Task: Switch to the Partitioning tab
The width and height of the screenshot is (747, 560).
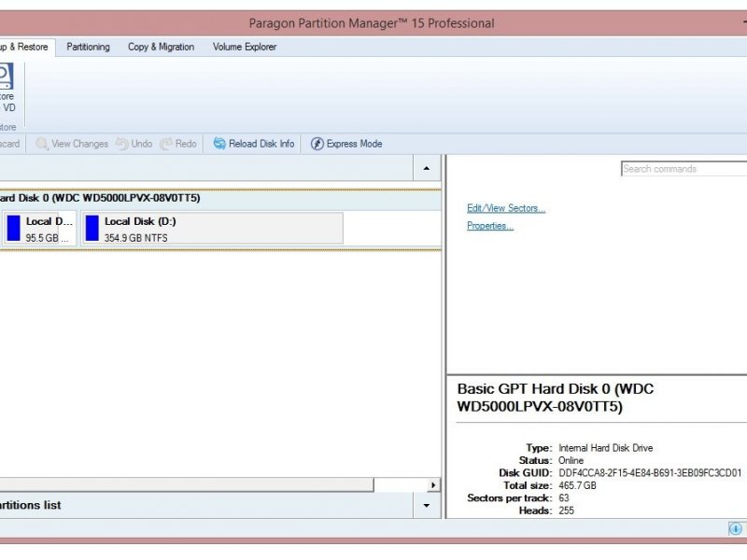Action: coord(88,47)
